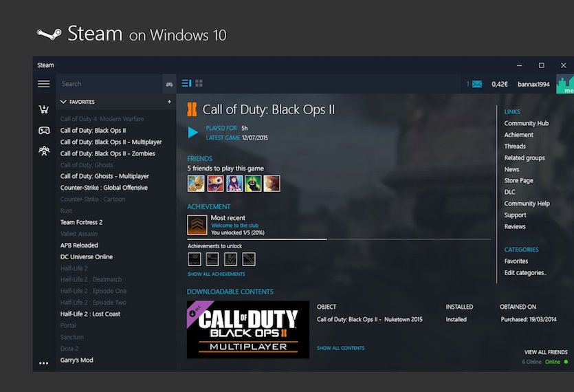Open the Community people icon
Viewport: 574px width, 392px height.
pyautogui.click(x=44, y=151)
